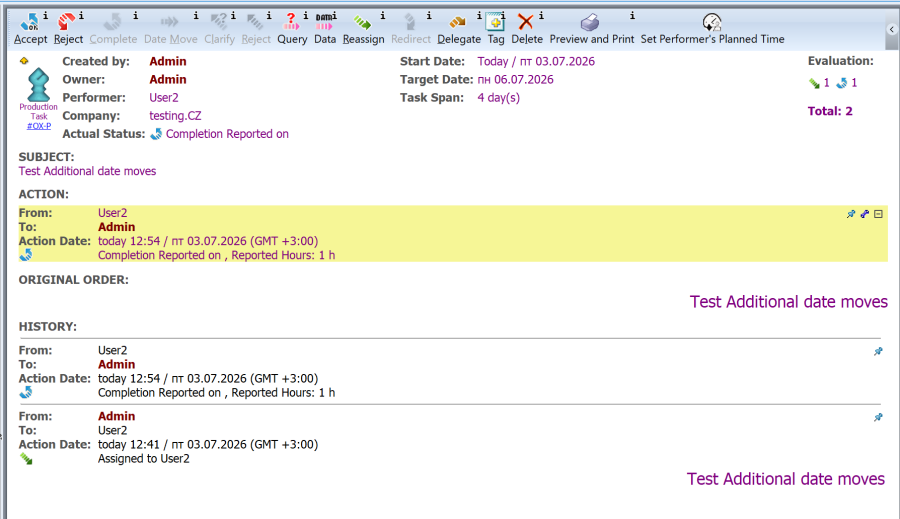The image size is (900, 519).
Task: Accept the task via the Accept toolbar button
Action: (x=30, y=30)
